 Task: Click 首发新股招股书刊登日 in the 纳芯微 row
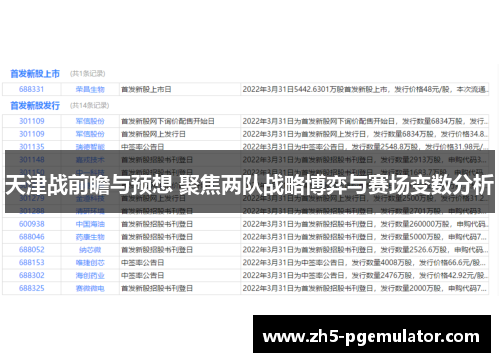pyautogui.click(x=157, y=250)
